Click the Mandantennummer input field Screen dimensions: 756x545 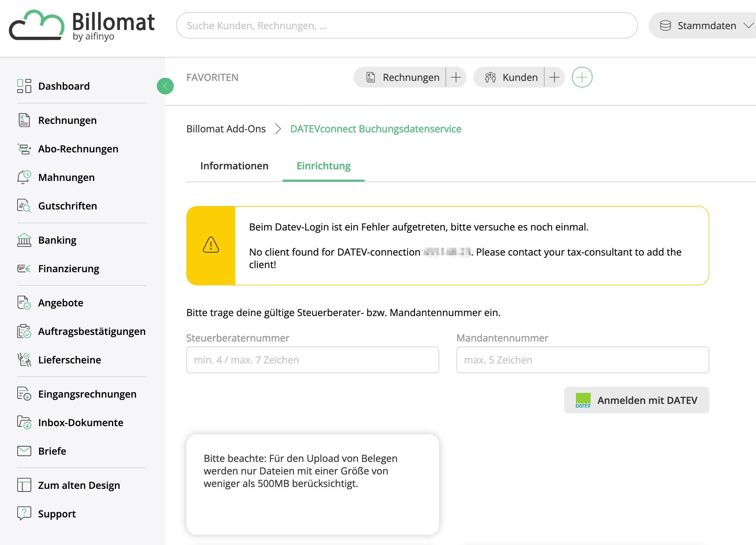pos(583,360)
